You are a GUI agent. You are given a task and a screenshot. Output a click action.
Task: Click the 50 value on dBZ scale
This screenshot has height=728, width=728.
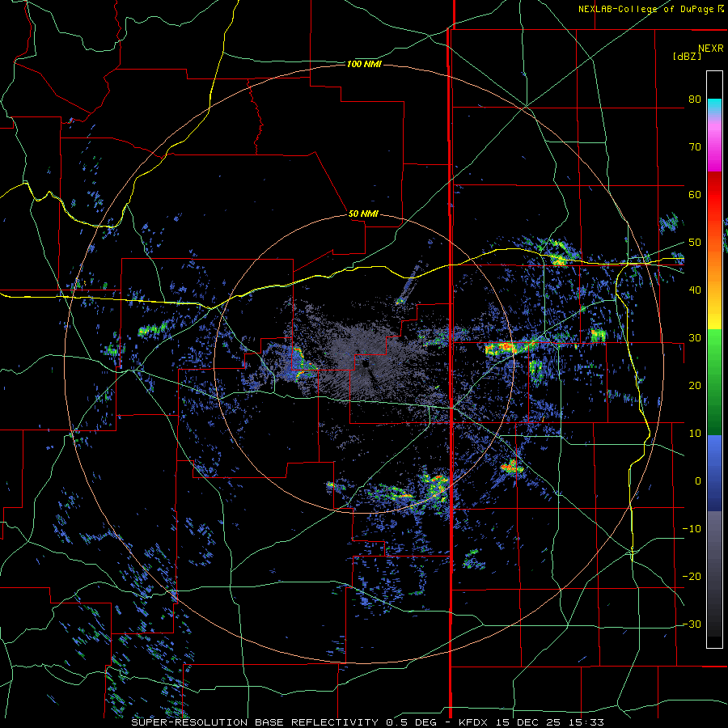point(695,243)
